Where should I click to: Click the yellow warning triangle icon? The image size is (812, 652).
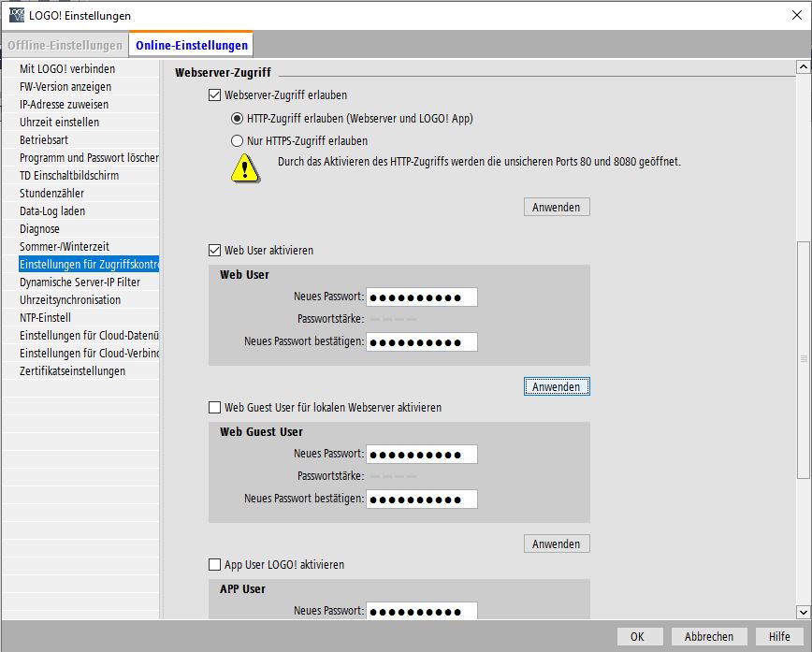point(245,168)
